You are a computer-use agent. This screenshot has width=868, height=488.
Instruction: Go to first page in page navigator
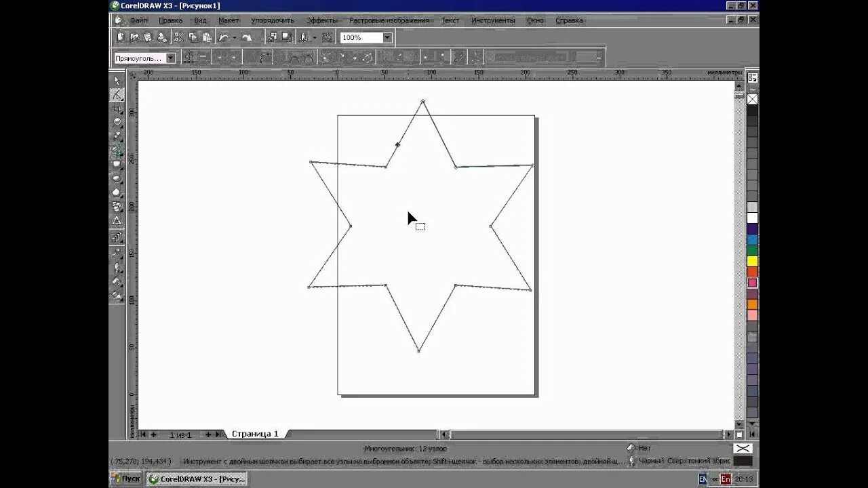tap(143, 434)
